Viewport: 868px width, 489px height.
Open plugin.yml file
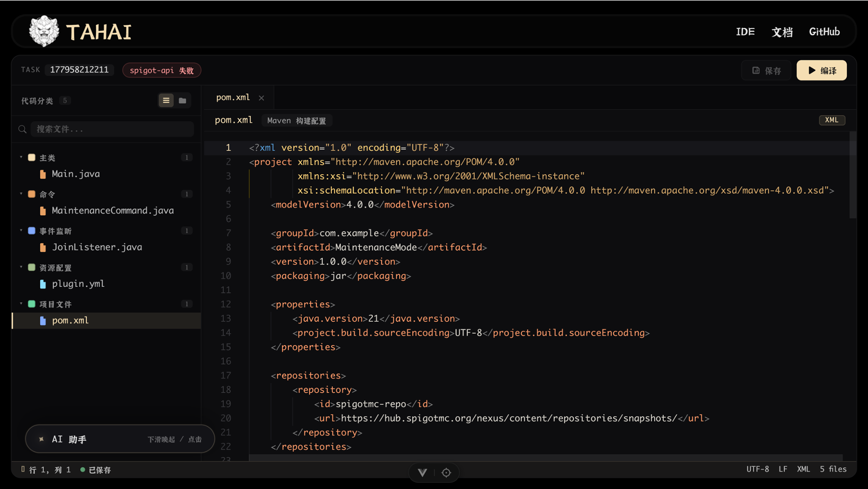[x=106, y=284]
